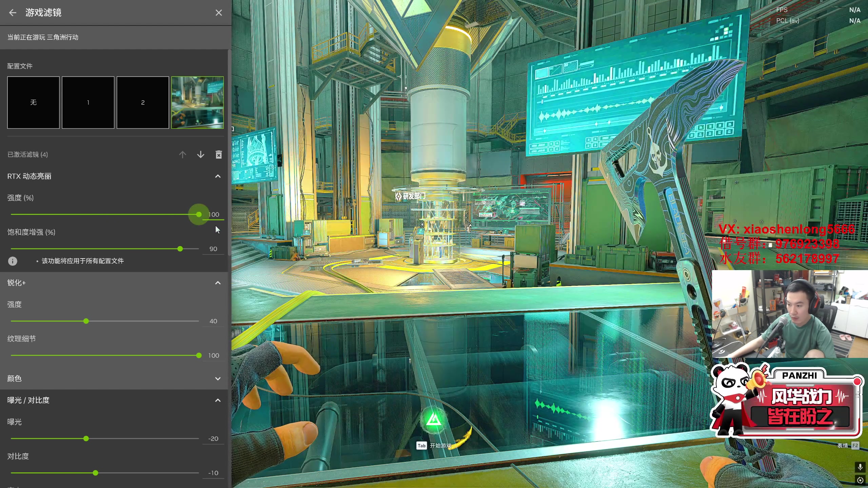Click the Tab key icon beside 开始游戏
The image size is (868, 488).
pos(421,446)
